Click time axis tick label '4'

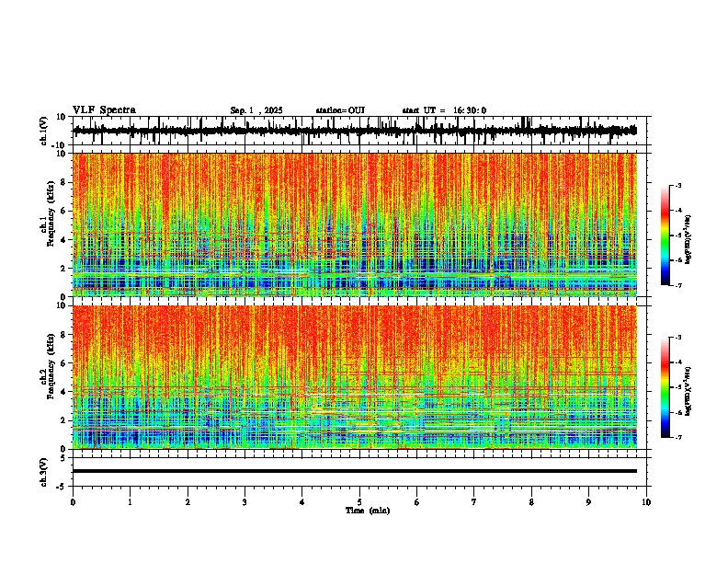point(302,502)
